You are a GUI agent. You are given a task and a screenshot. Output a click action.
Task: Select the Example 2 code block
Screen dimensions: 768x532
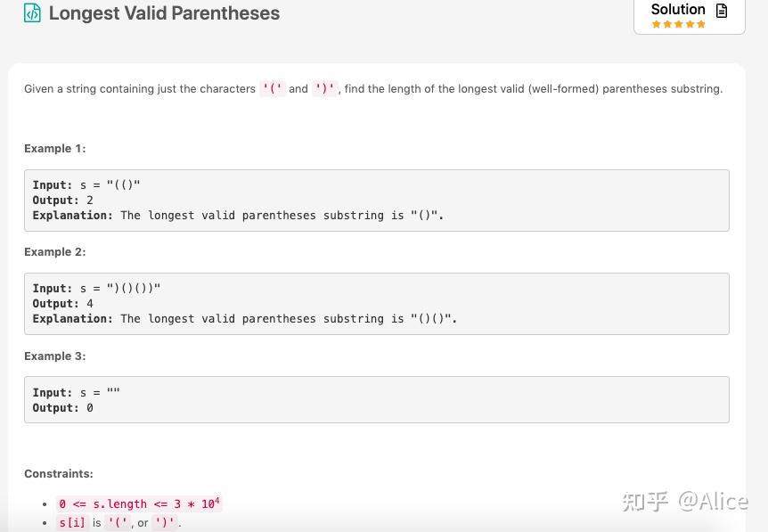376,303
